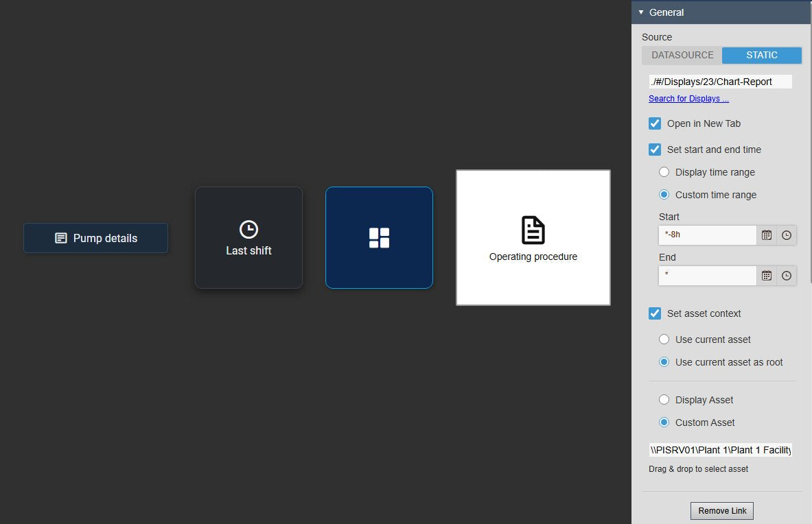Image resolution: width=812 pixels, height=524 pixels.
Task: Uncheck Open in New Tab
Action: coord(655,123)
